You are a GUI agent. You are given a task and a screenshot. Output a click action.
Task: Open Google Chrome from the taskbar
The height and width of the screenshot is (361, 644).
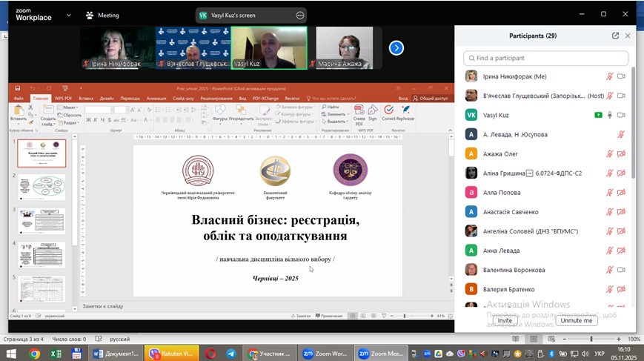point(34,354)
